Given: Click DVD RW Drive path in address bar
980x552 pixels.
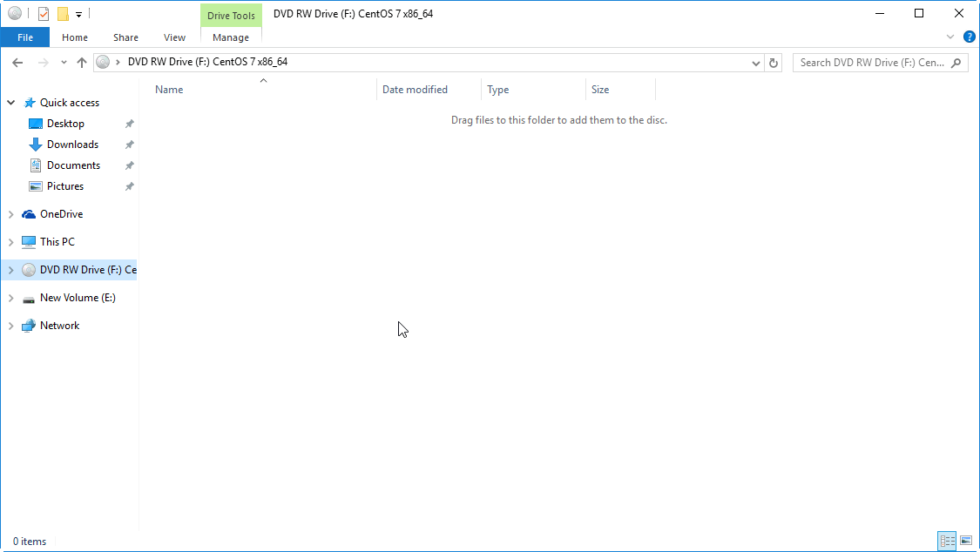Looking at the screenshot, I should pyautogui.click(x=207, y=62).
